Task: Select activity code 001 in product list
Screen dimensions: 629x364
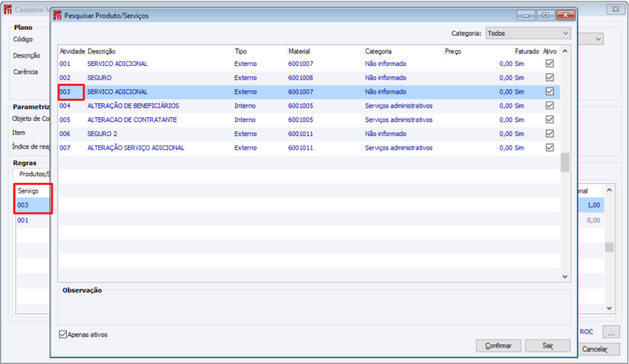Action: pos(64,64)
